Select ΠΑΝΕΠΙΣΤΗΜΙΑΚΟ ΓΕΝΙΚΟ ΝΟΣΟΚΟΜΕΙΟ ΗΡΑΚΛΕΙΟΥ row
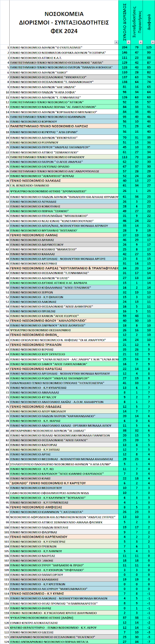The height and width of the screenshot is (644, 155). (77, 157)
